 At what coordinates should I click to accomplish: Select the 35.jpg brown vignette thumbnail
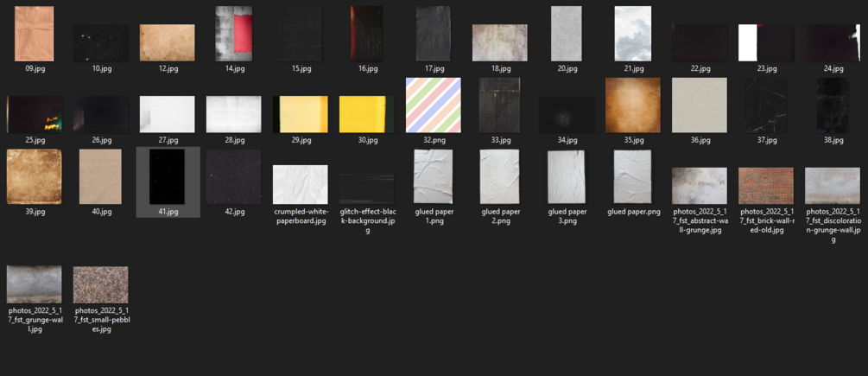(633, 105)
